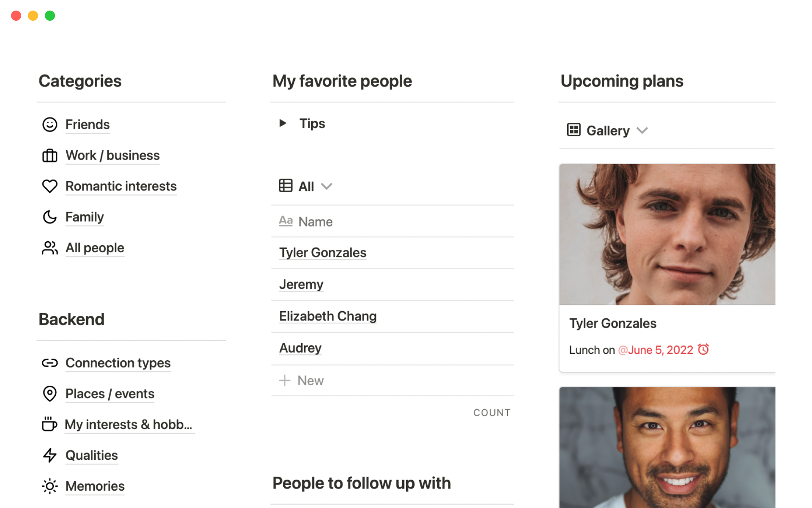Click the red alarm clock reminder icon
812x508 pixels.
tap(703, 350)
